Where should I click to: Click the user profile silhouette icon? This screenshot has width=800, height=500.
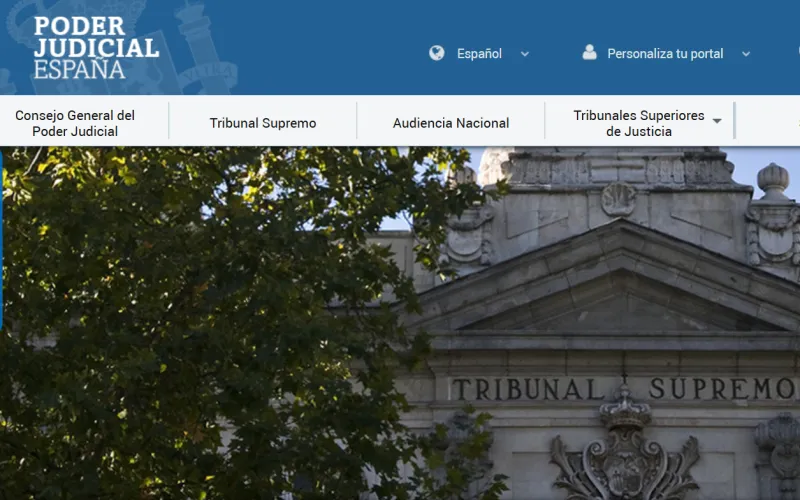(589, 53)
